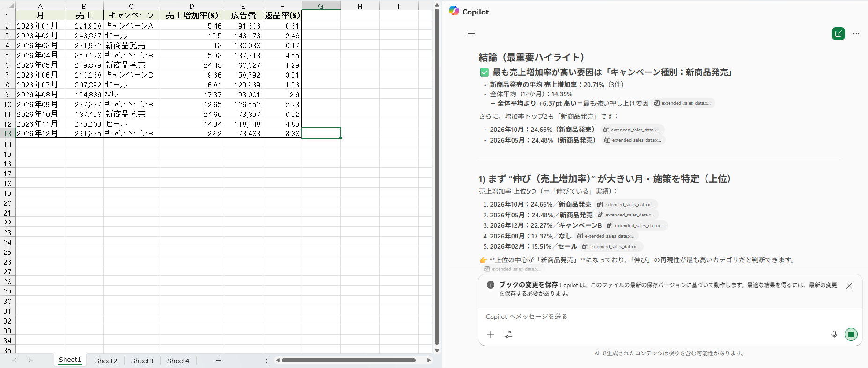
Task: Open the Copilot more options ellipsis
Action: (856, 34)
